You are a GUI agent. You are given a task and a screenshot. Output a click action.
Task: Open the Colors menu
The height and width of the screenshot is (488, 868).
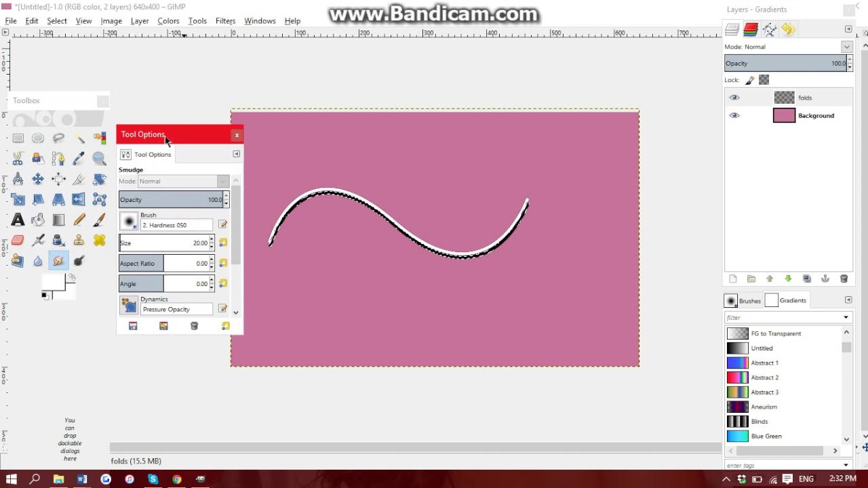click(x=168, y=21)
